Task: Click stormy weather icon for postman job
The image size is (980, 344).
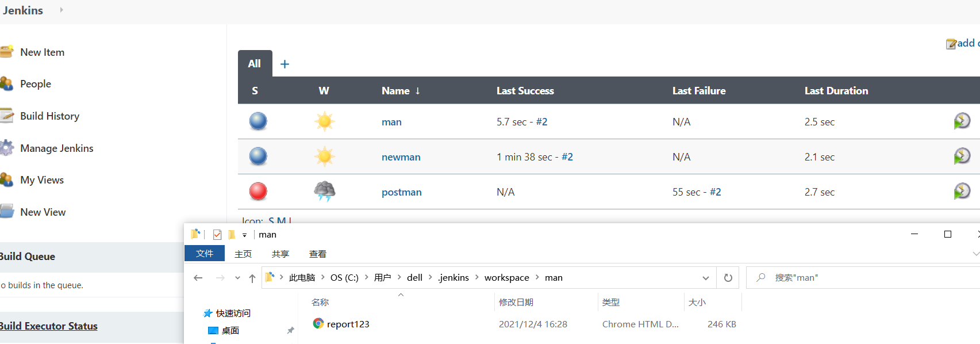Action: point(325,191)
